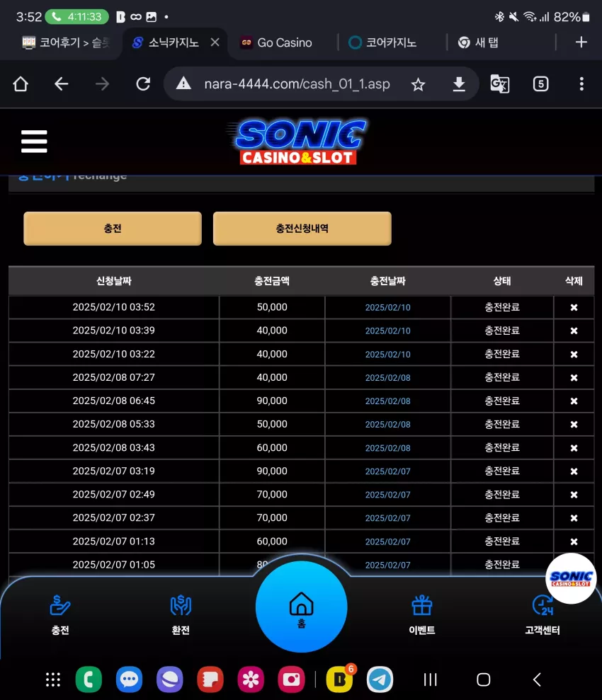Image resolution: width=602 pixels, height=700 pixels.
Task: Open the pink Gallery flower app
Action: 251,679
